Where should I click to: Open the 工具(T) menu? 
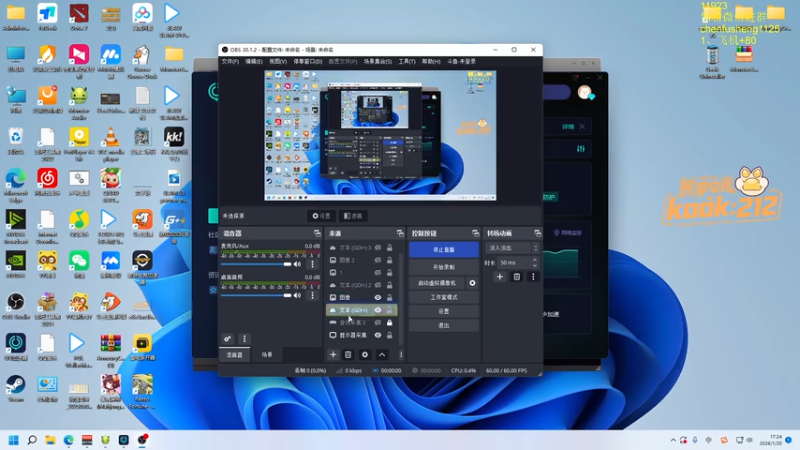click(x=407, y=61)
